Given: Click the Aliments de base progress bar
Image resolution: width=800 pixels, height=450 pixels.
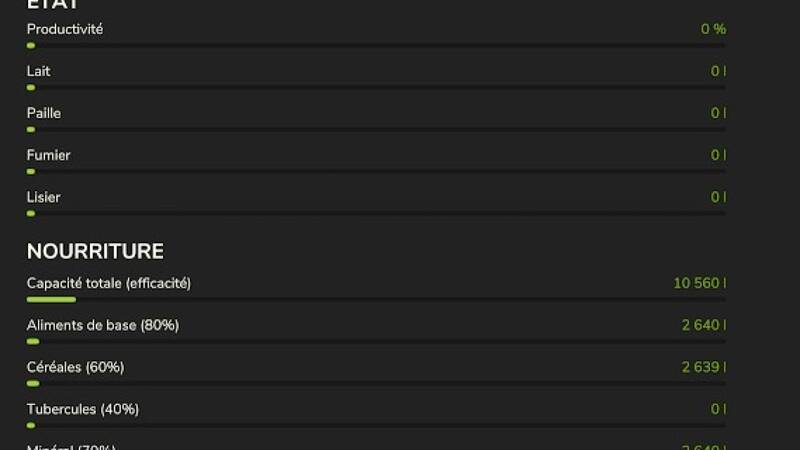Looking at the screenshot, I should point(376,341).
